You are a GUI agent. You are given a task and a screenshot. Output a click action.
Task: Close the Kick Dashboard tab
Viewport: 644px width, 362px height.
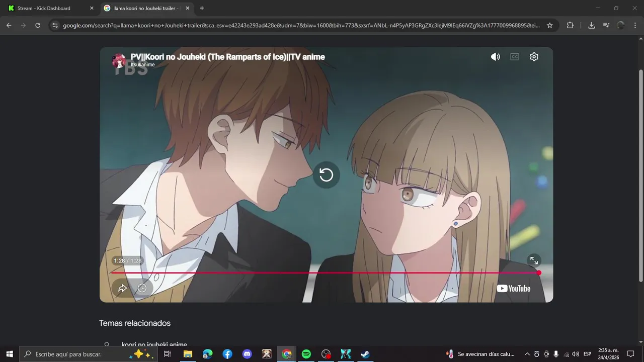pos(92,8)
